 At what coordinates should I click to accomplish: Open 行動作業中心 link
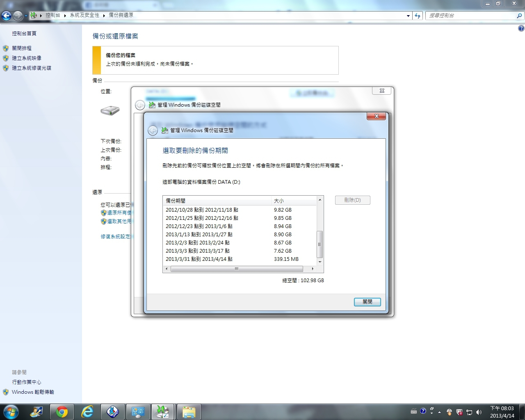tap(27, 382)
